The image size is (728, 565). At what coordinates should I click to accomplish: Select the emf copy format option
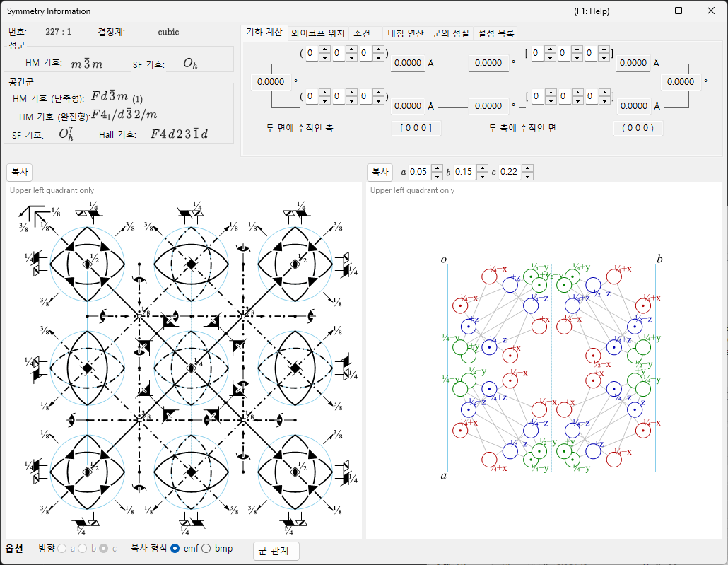pos(175,548)
